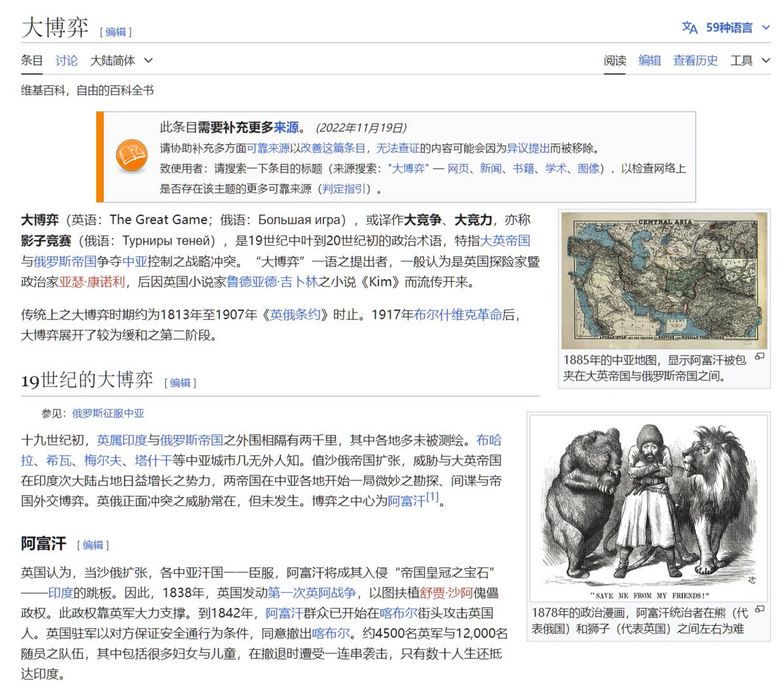
Task: Click the 阿富汗 subsection heading
Action: coord(44,543)
